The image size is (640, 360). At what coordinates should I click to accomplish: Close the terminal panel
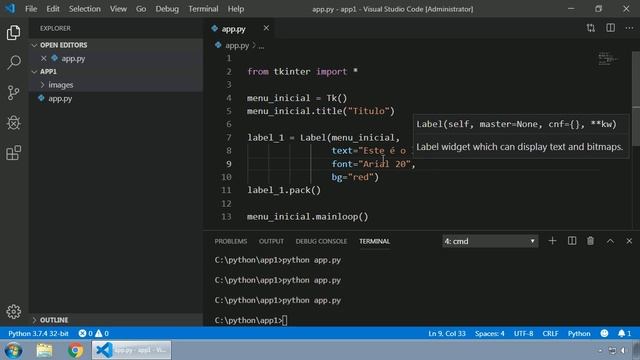629,241
